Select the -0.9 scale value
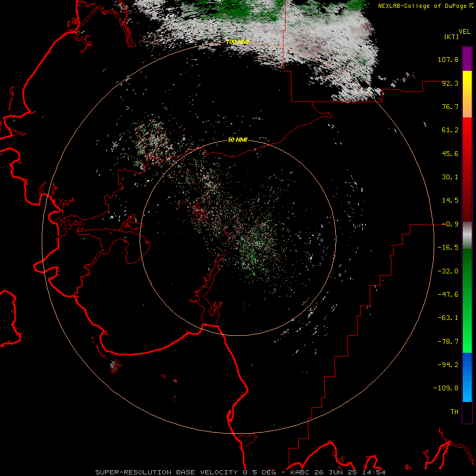Screen dimensions: 476x476 [450, 224]
